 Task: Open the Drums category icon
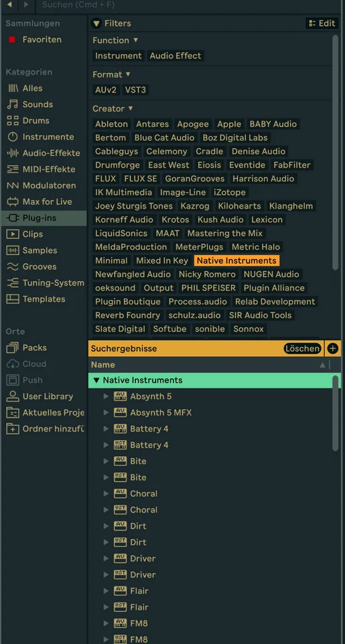coord(13,121)
